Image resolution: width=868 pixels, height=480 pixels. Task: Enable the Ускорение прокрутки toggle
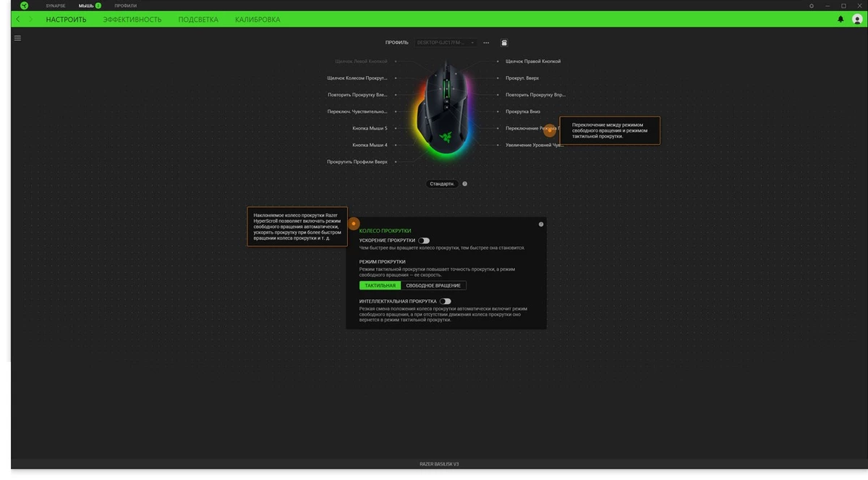click(424, 240)
